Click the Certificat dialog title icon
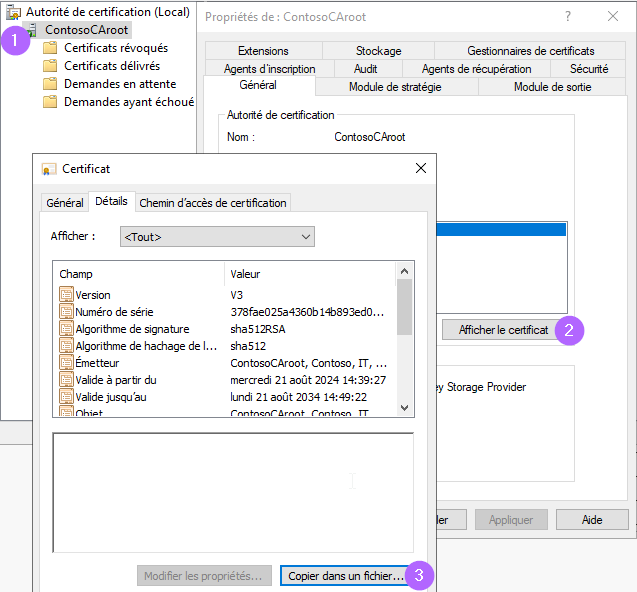The height and width of the screenshot is (592, 637). point(49,169)
